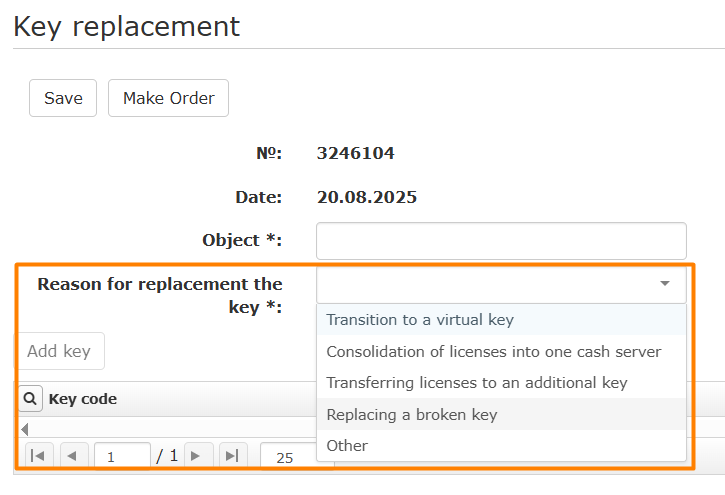Choose the "Other" reason option
This screenshot has width=725, height=495.
tap(347, 445)
